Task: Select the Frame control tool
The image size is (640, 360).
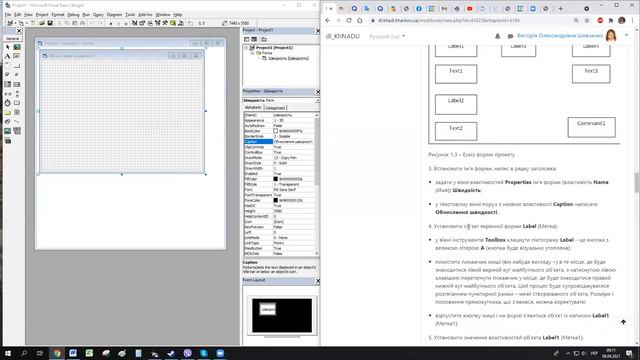Action: point(7,66)
